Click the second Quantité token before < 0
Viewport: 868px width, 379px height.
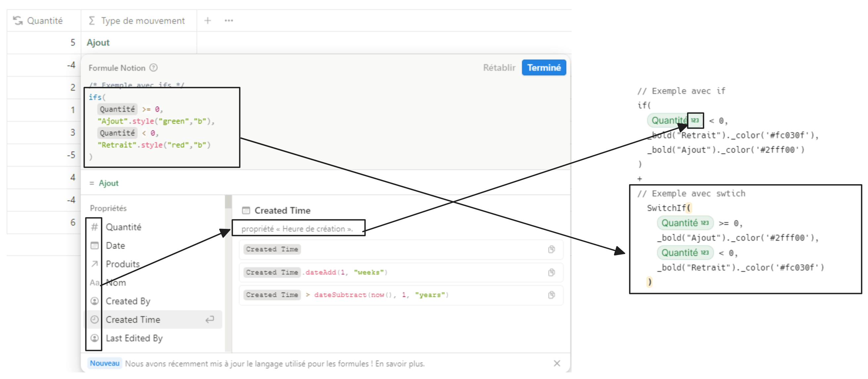[117, 133]
